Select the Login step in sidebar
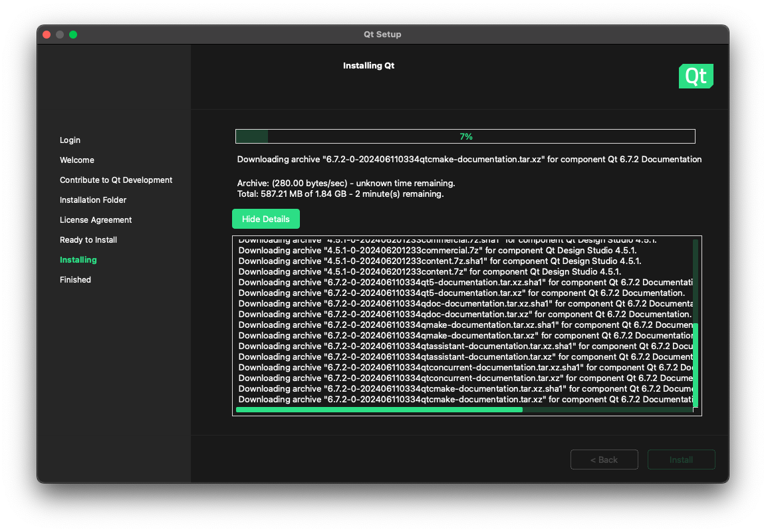The image size is (766, 532). 70,140
